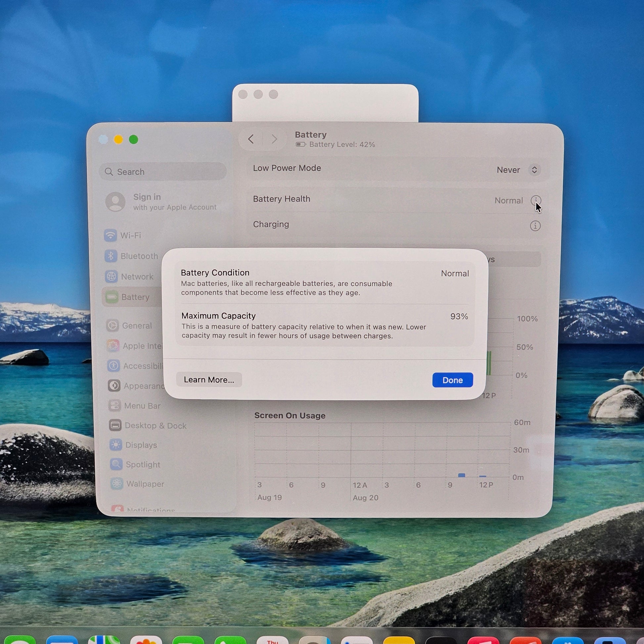The width and height of the screenshot is (644, 644).
Task: Click the green zoom window button
Action: point(134,140)
